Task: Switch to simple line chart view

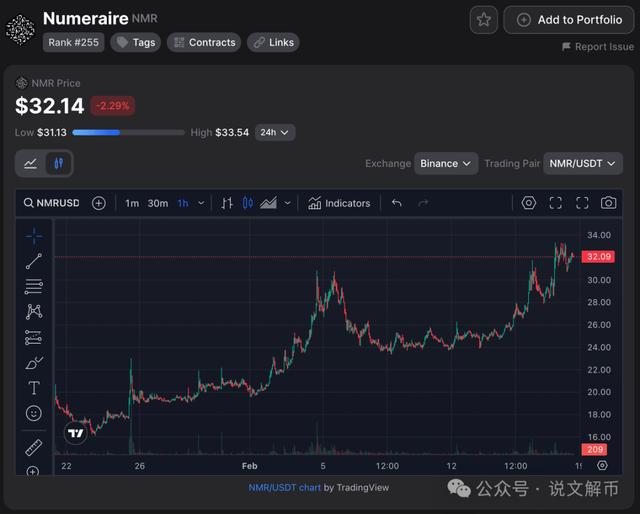Action: 31,163
